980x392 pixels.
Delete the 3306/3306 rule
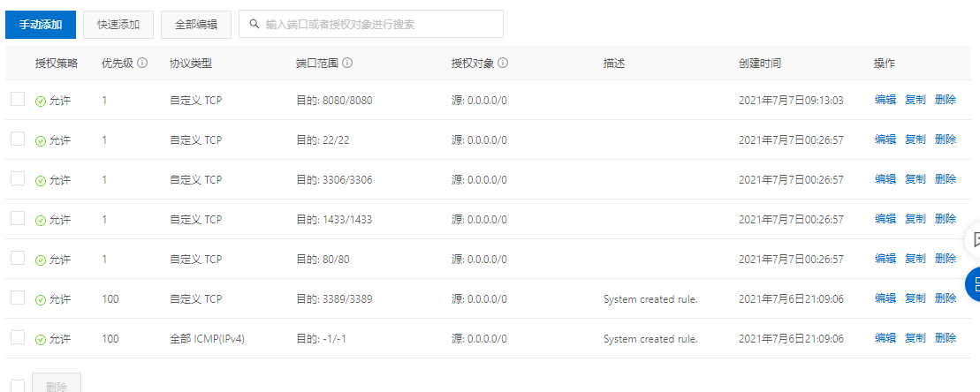pos(946,179)
